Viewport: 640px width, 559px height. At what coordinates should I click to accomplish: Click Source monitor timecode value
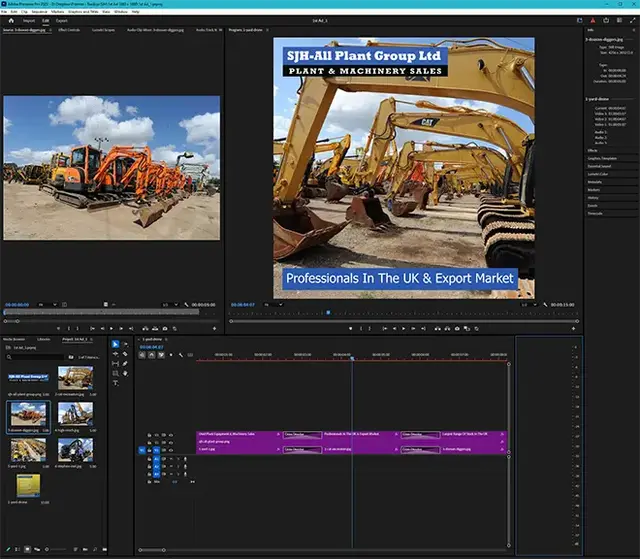tap(17, 305)
